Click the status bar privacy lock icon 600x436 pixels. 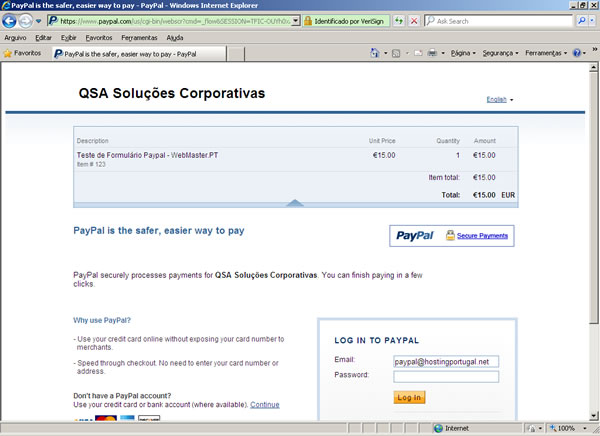click(x=532, y=428)
